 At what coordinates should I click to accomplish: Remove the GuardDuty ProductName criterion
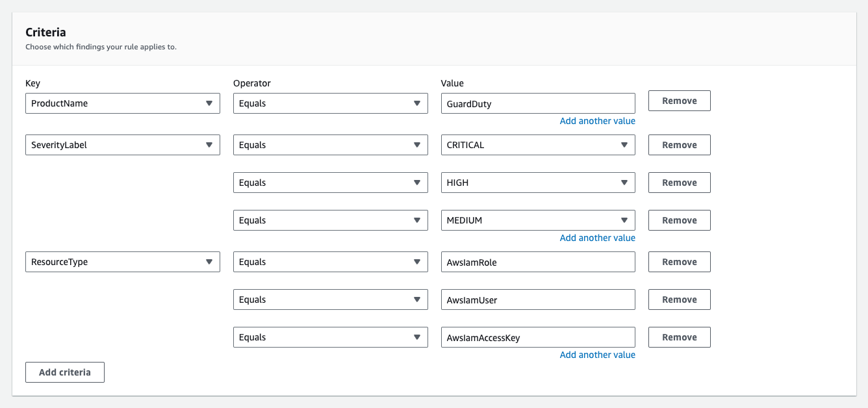coord(679,100)
